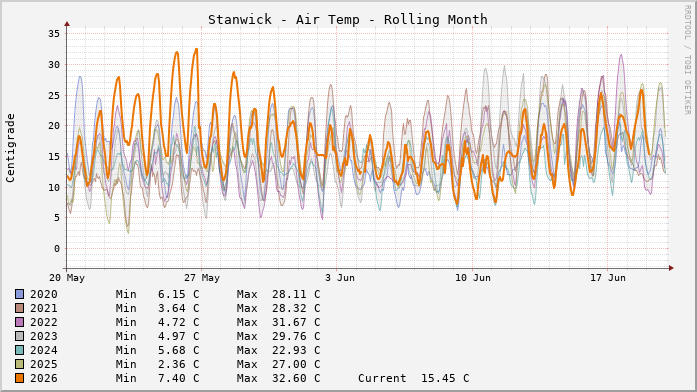Image resolution: width=697 pixels, height=392 pixels.
Task: Click the 2022 min value 4.72 C
Action: pyautogui.click(x=178, y=322)
